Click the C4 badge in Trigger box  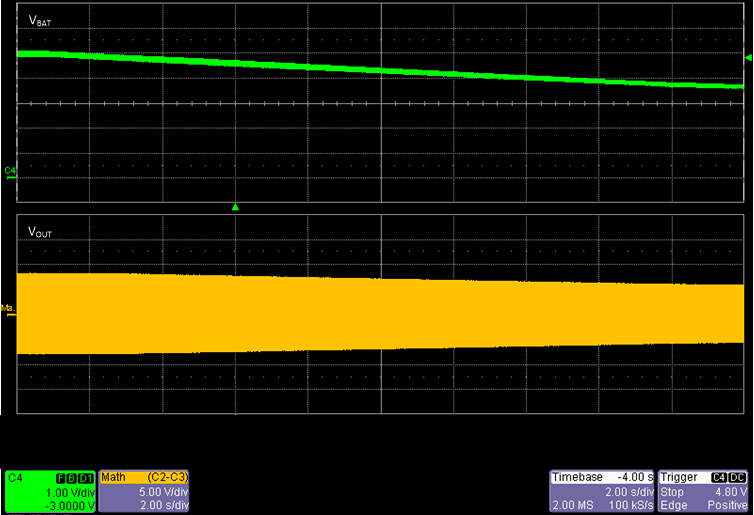pyautogui.click(x=719, y=477)
